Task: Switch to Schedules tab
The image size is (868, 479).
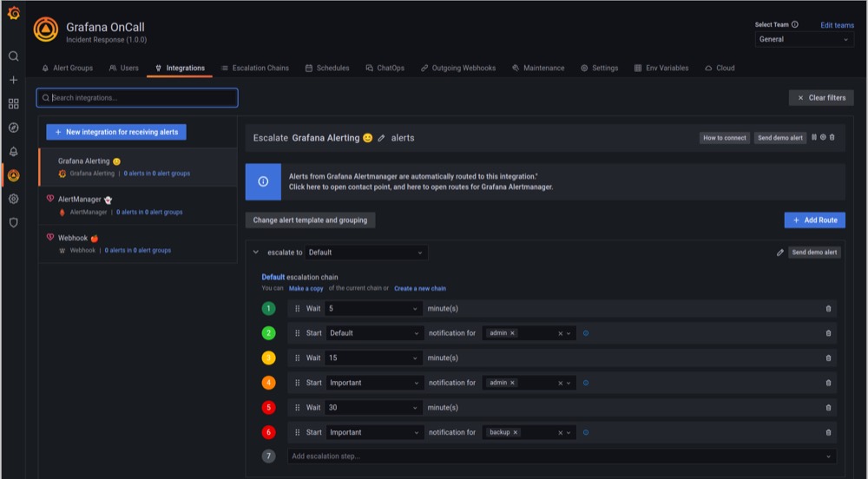Action: [x=327, y=68]
